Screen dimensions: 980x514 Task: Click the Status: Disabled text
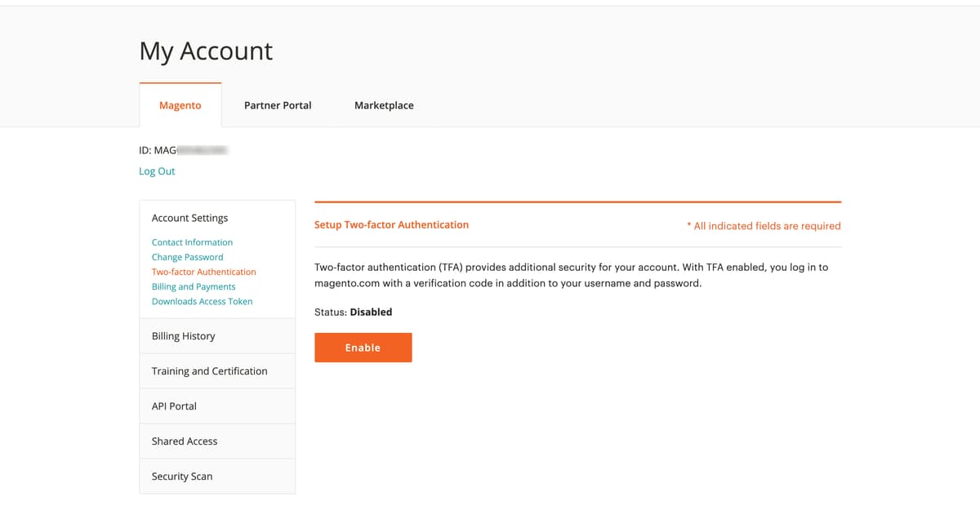[x=353, y=312]
